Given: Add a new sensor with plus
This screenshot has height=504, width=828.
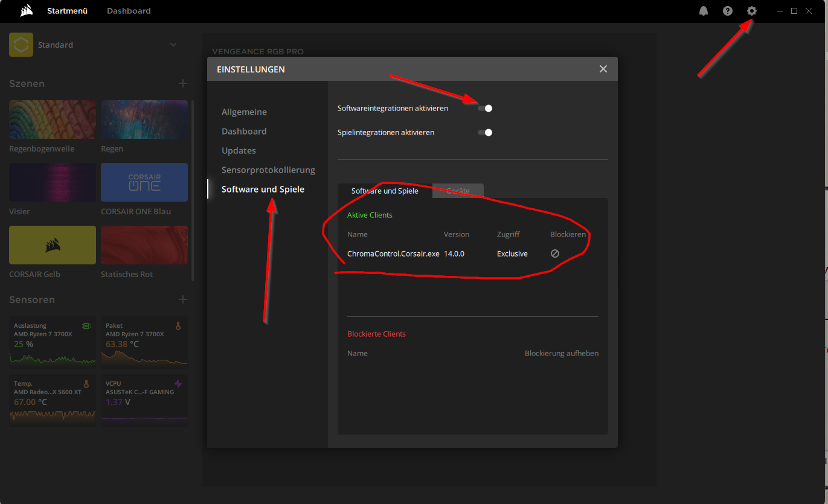Looking at the screenshot, I should 183,299.
